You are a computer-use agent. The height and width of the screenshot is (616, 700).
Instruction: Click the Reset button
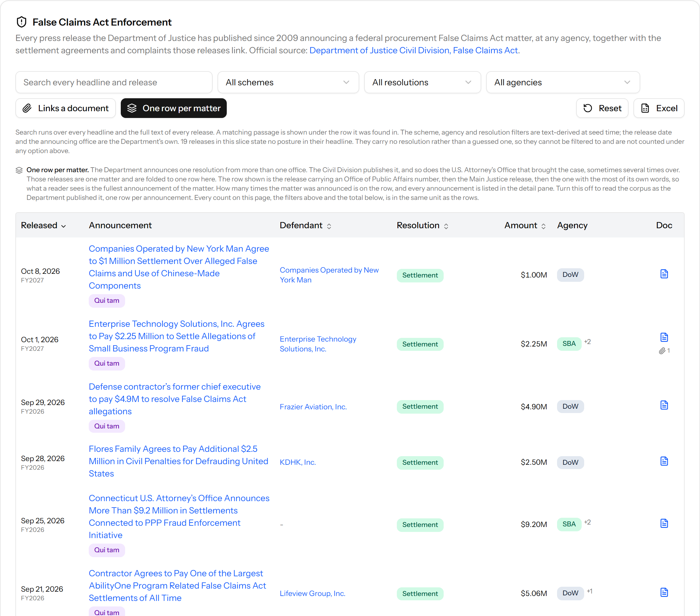point(602,108)
